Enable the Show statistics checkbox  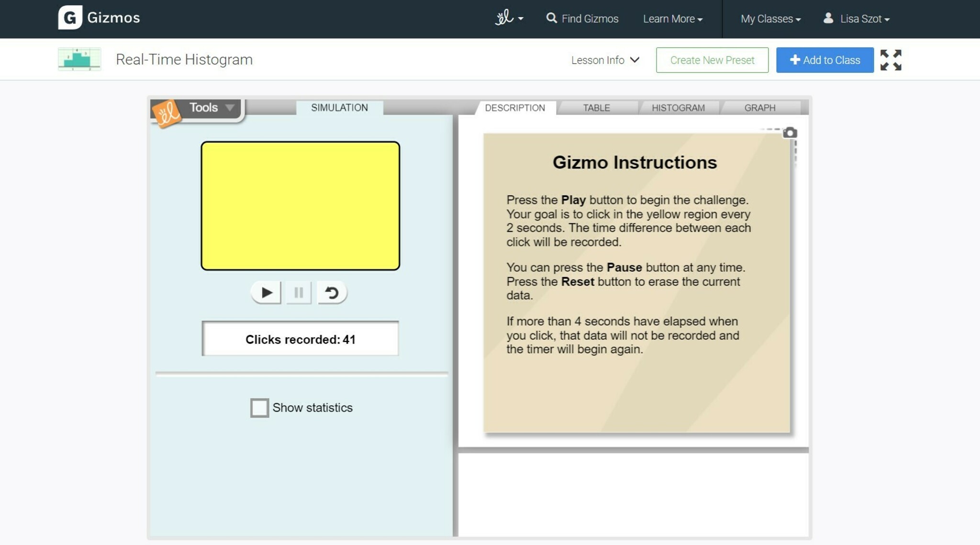[259, 408]
